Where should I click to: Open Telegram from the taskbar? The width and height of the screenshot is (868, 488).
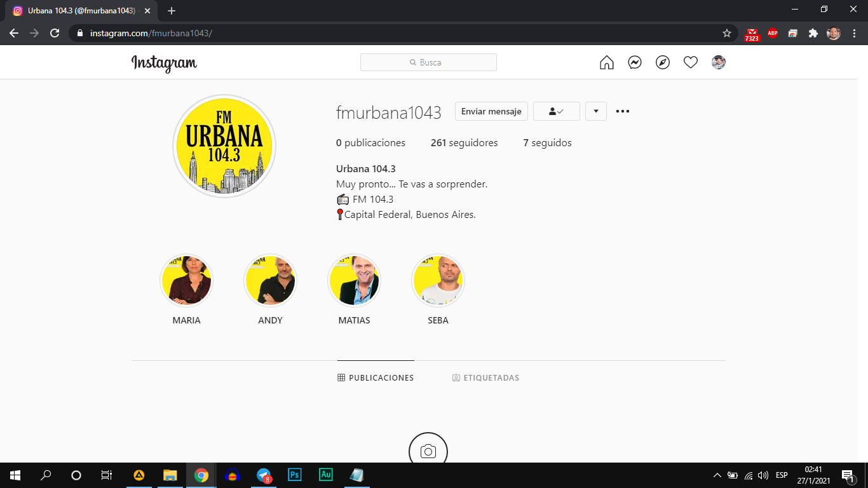point(263,475)
